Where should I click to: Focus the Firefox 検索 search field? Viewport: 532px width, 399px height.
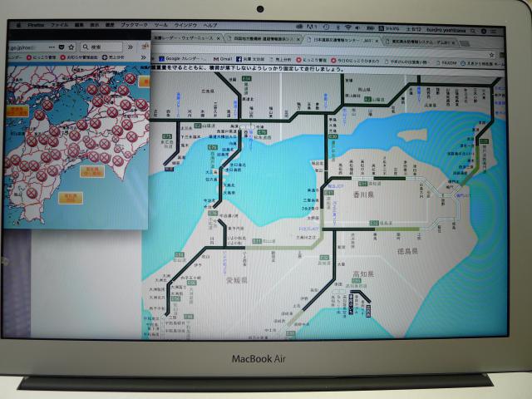click(x=101, y=47)
